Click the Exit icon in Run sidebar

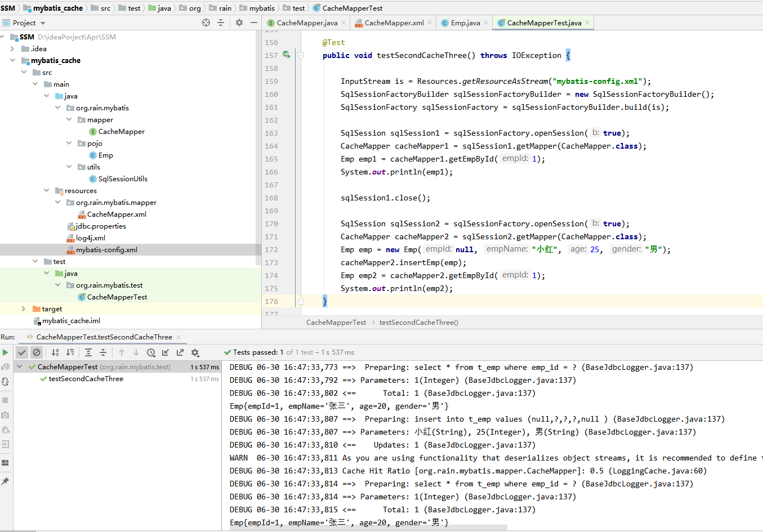click(5, 444)
